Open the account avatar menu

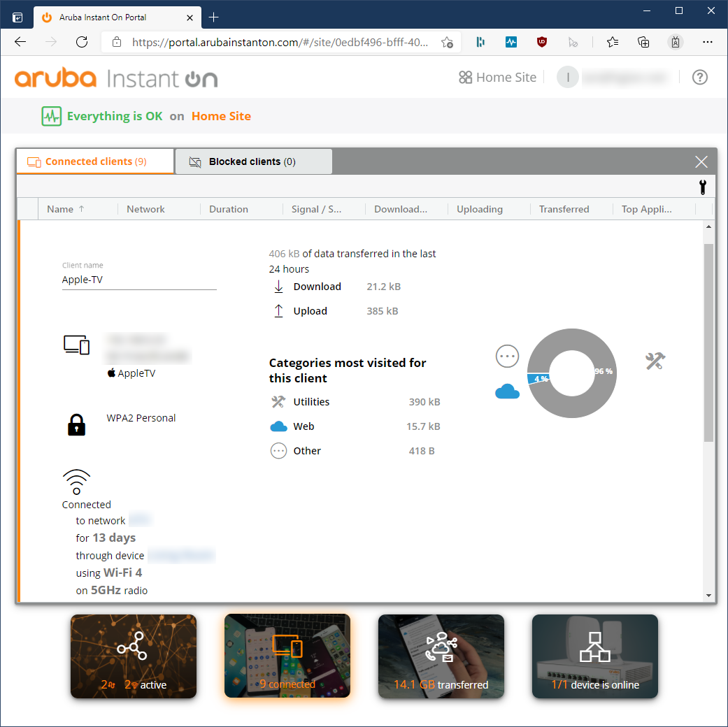567,77
